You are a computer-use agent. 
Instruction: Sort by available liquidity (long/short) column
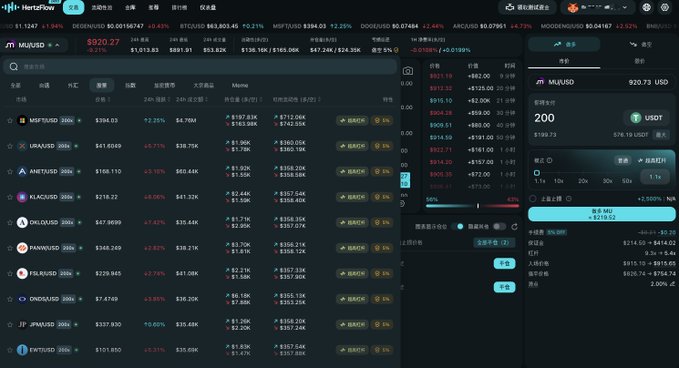point(297,100)
